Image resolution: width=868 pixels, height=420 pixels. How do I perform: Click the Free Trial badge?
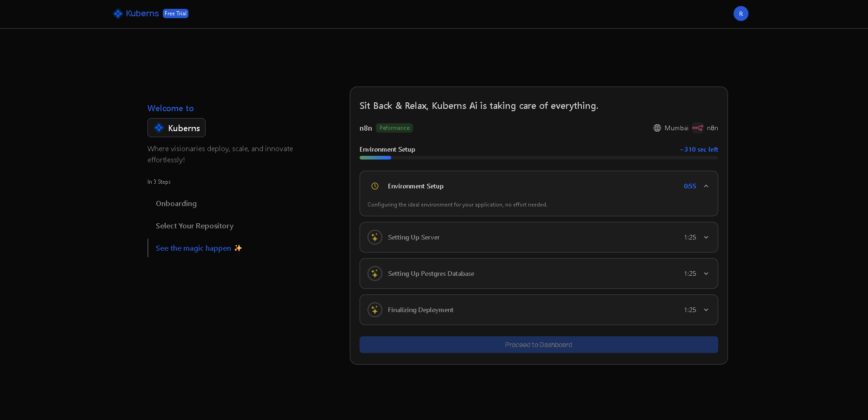[175, 13]
